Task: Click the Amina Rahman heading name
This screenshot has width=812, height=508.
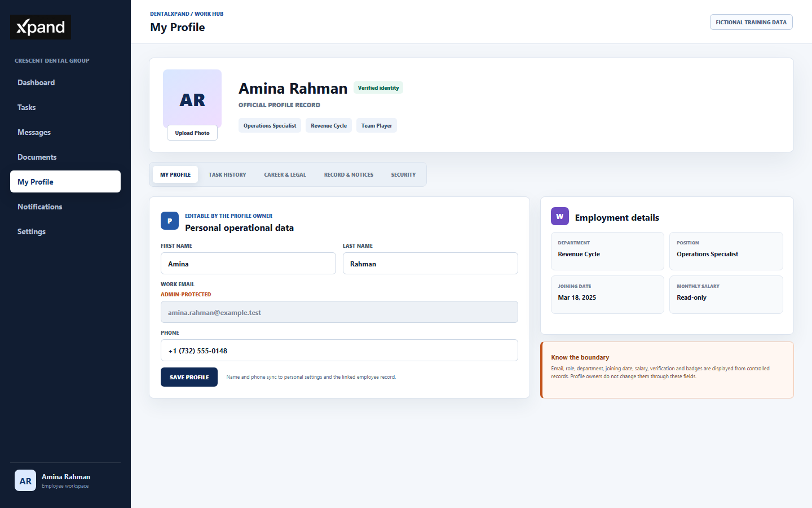Action: (293, 89)
